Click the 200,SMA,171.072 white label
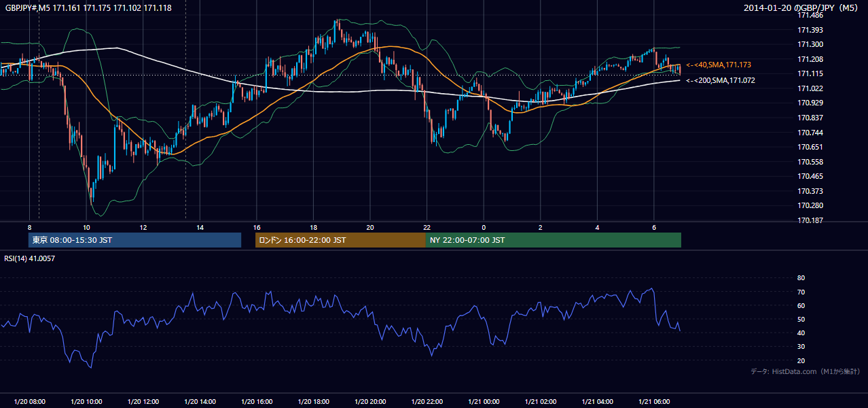Viewport: 868px width, 408px height. point(720,80)
